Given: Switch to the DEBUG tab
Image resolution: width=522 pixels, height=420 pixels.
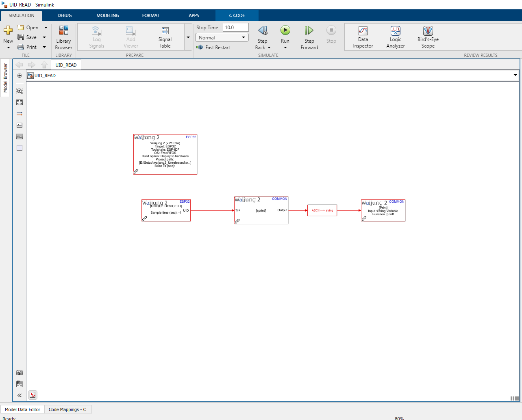Looking at the screenshot, I should 65,15.
